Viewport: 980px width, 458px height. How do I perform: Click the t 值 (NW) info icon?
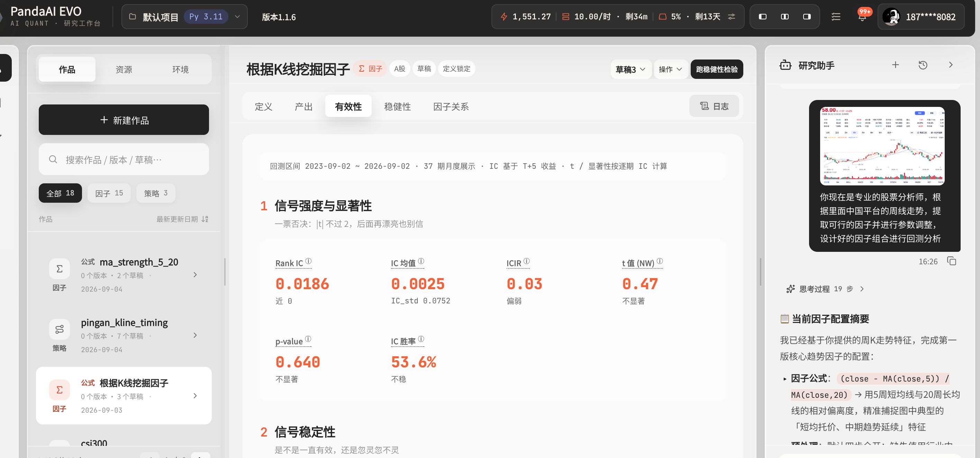(660, 261)
